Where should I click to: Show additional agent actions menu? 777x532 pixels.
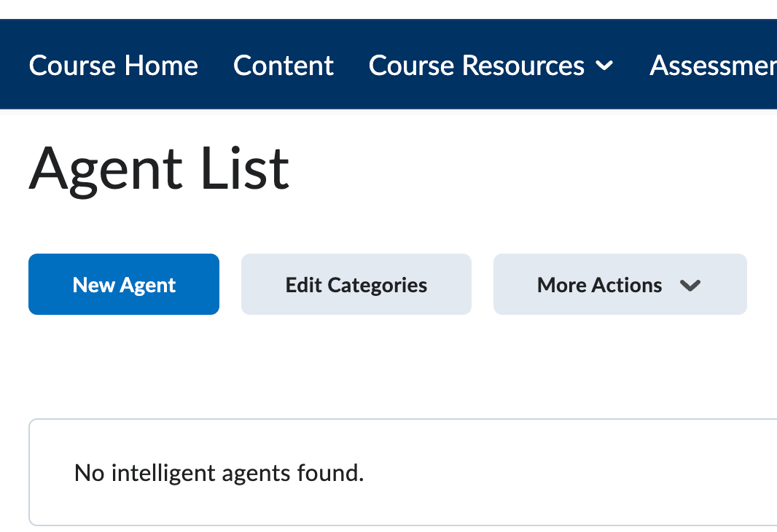pos(619,284)
